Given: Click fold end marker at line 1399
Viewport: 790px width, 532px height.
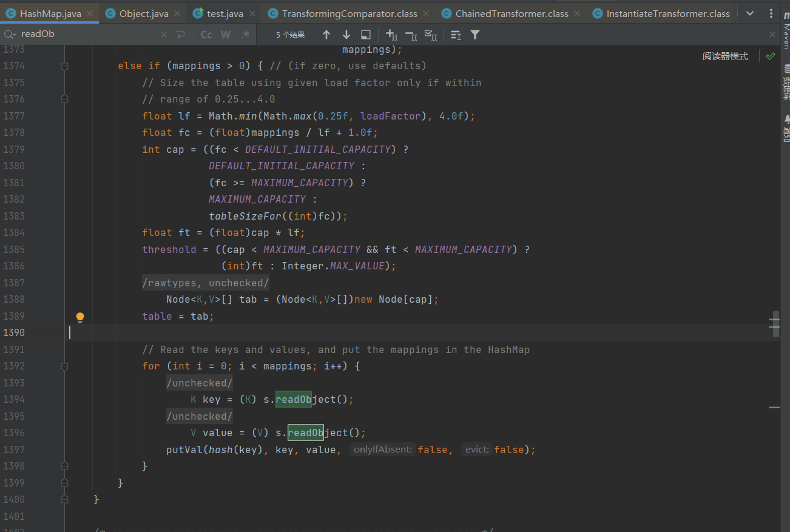Looking at the screenshot, I should [x=65, y=483].
